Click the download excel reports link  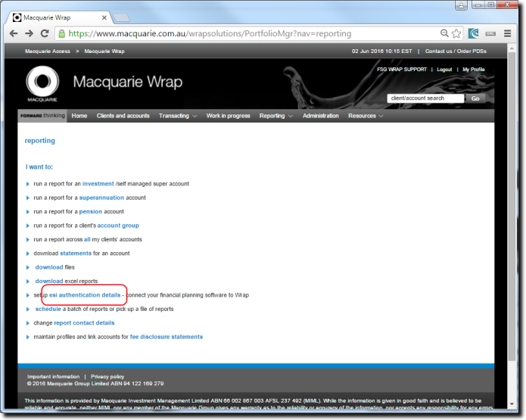[49, 281]
